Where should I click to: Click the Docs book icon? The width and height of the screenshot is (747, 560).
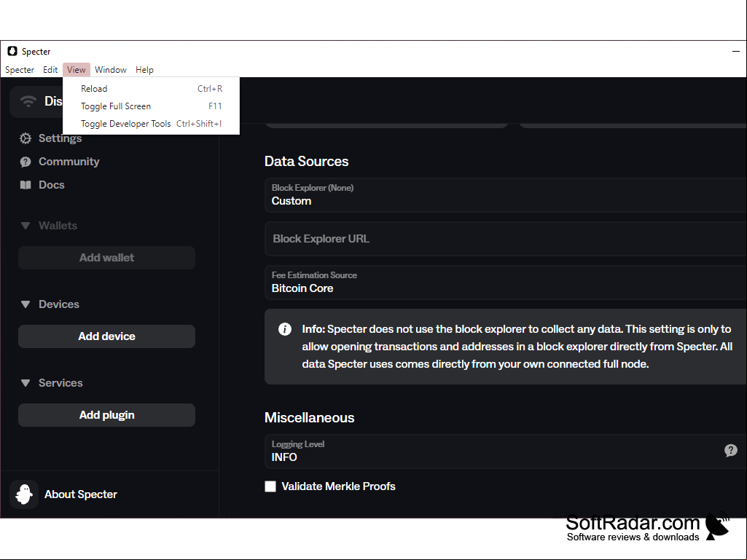pos(26,185)
